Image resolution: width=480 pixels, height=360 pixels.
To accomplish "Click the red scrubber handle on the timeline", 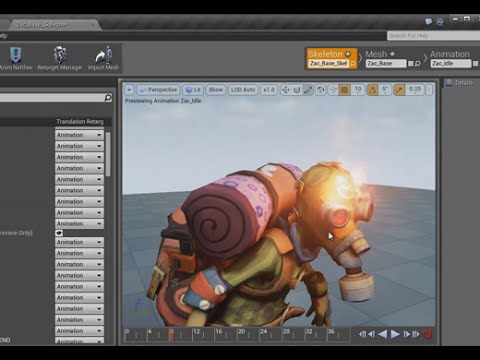I will click(x=171, y=335).
